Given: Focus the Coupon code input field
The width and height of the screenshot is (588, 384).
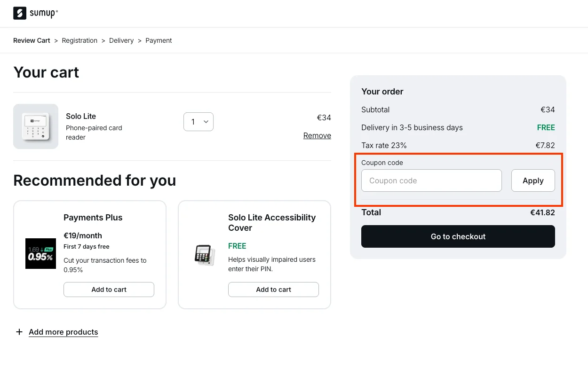Looking at the screenshot, I should tap(431, 180).
